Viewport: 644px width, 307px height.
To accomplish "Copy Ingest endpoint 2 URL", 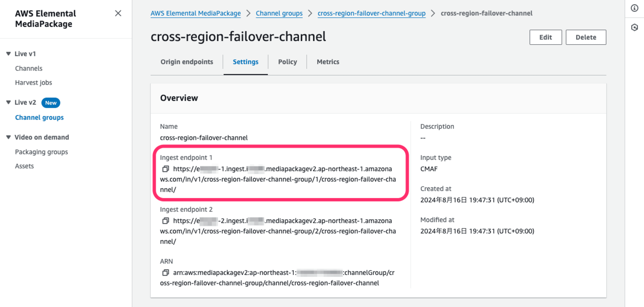I will click(x=166, y=221).
